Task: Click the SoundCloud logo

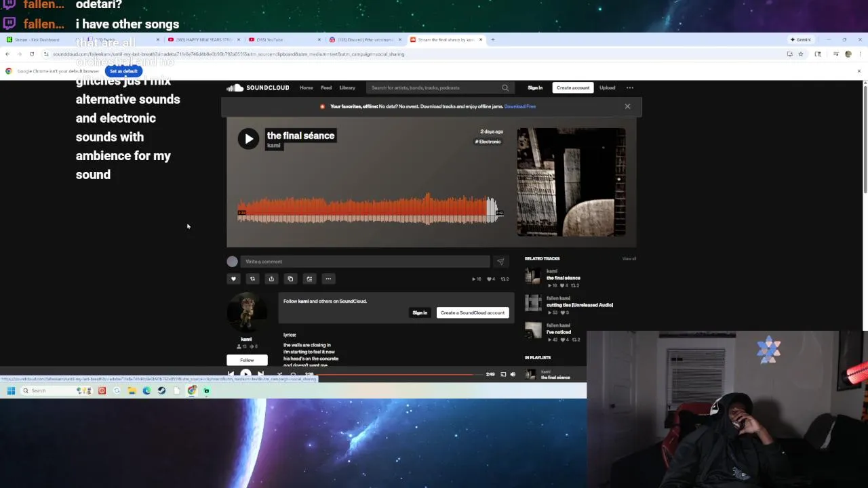Action: (x=258, y=87)
